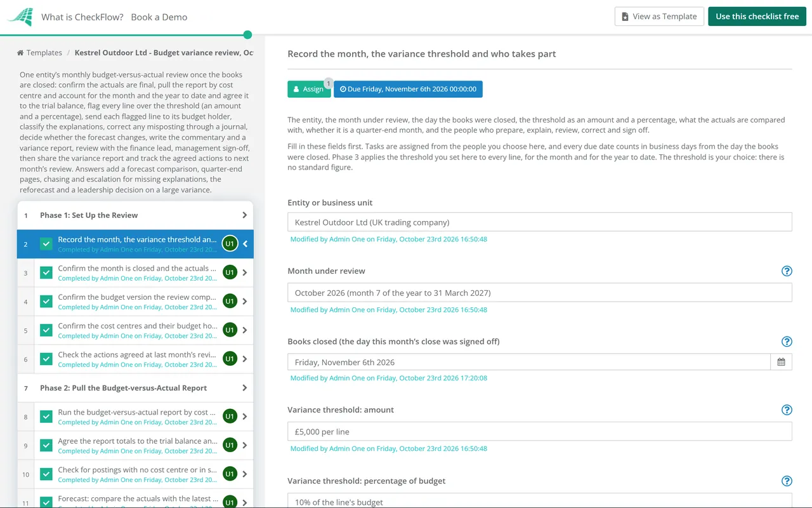Open help for Month under review

(787, 271)
